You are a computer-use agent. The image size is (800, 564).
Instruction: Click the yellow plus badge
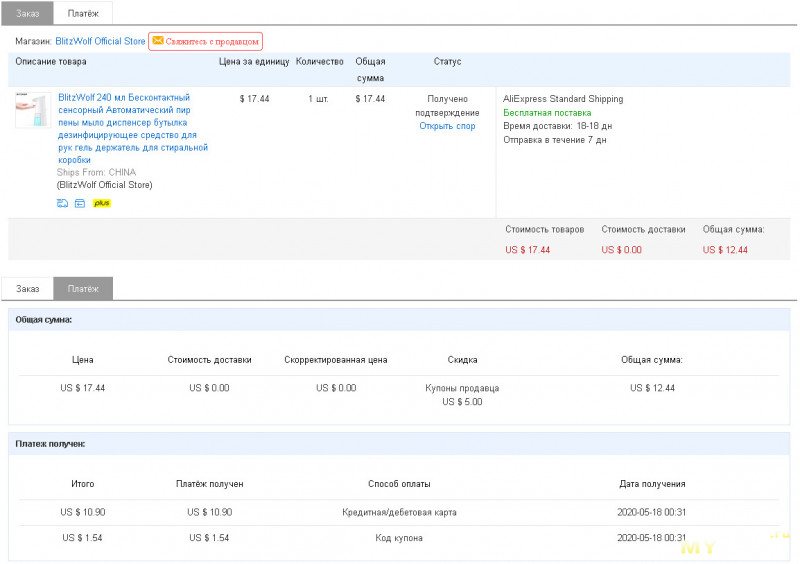click(x=102, y=203)
